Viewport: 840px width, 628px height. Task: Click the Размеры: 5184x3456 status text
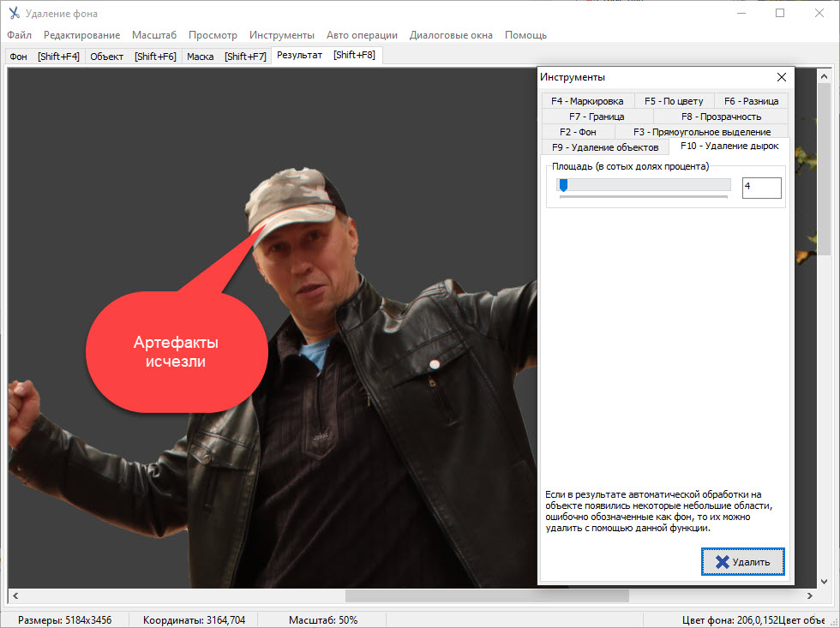point(65,620)
